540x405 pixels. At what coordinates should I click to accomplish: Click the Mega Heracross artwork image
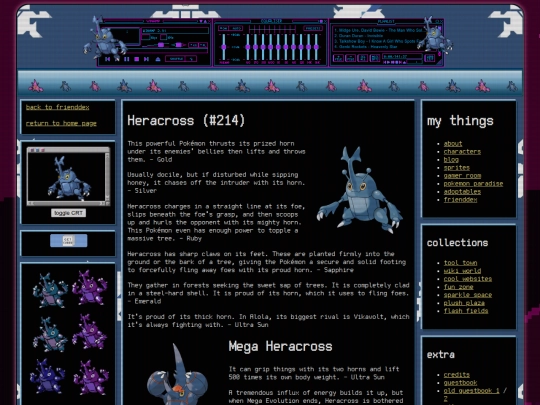coord(177,375)
